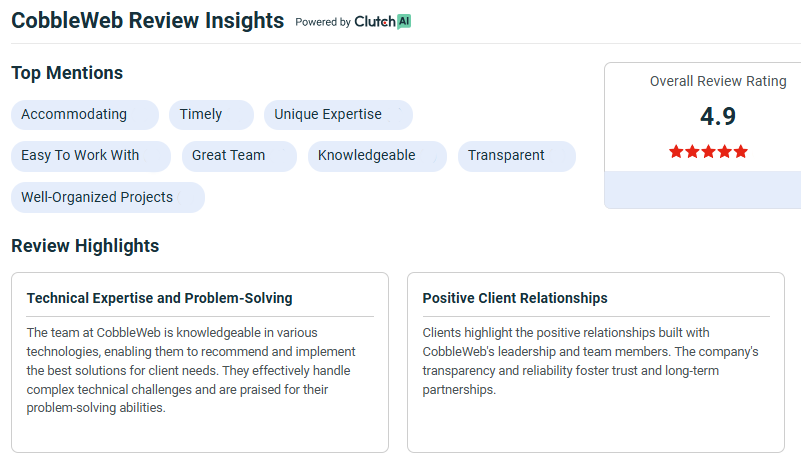Choose the Transparent mention tag
This screenshot has height=463, width=801.
(517, 156)
